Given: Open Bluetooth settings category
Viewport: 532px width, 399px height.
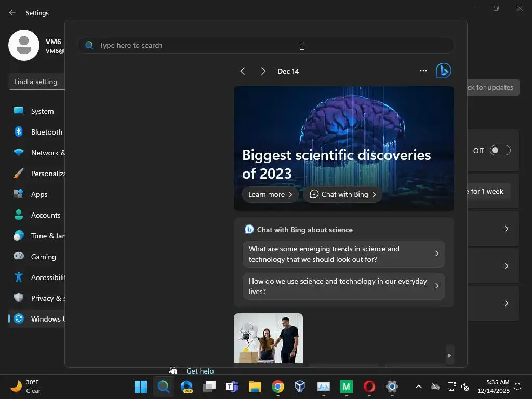Looking at the screenshot, I should click(37, 132).
